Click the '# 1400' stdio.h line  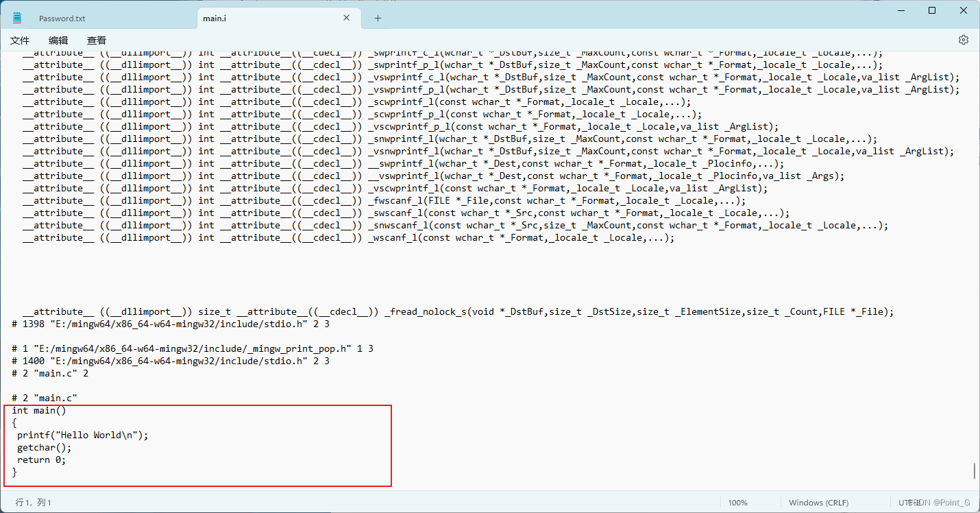click(171, 361)
